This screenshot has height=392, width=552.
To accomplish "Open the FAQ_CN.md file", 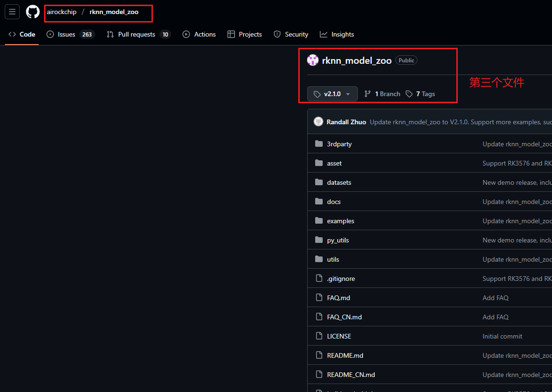I will pyautogui.click(x=344, y=317).
